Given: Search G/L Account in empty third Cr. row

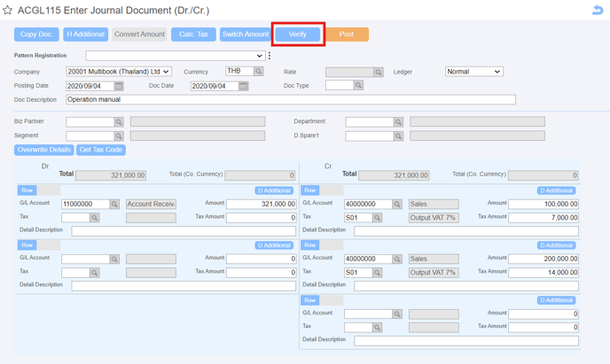Looking at the screenshot, I should [x=397, y=314].
